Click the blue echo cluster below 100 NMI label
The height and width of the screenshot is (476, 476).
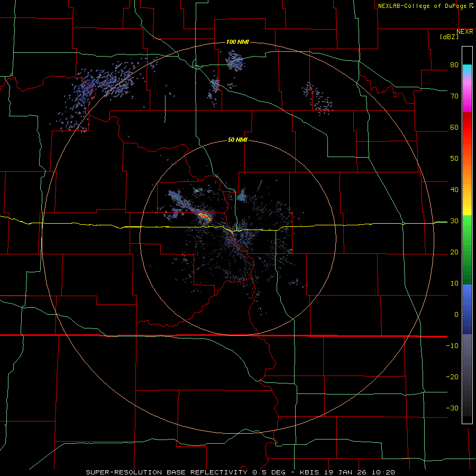point(235,61)
